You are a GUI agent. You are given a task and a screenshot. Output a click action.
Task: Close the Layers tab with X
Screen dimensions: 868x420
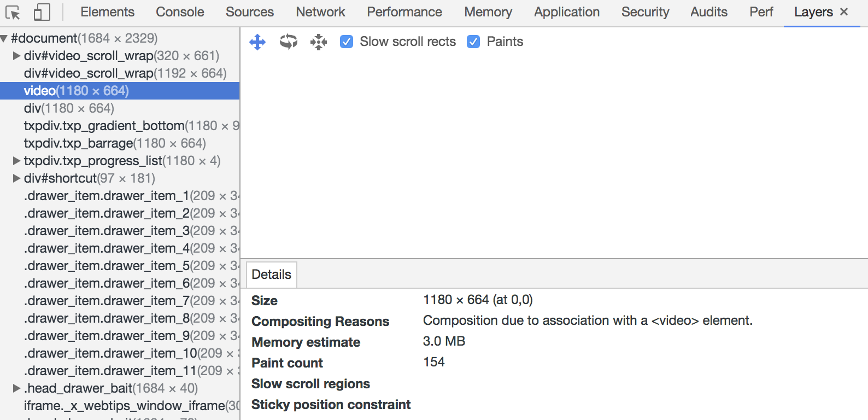pyautogui.click(x=844, y=11)
